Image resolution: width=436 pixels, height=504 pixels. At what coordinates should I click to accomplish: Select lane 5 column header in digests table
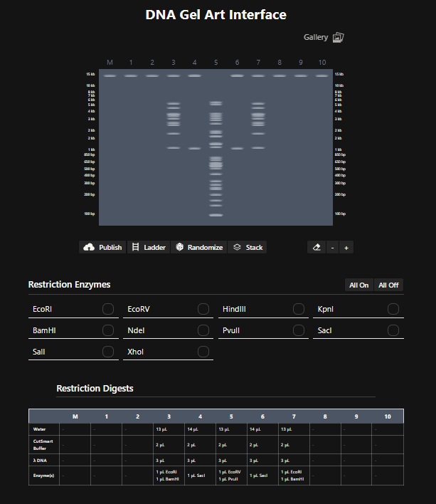[231, 416]
